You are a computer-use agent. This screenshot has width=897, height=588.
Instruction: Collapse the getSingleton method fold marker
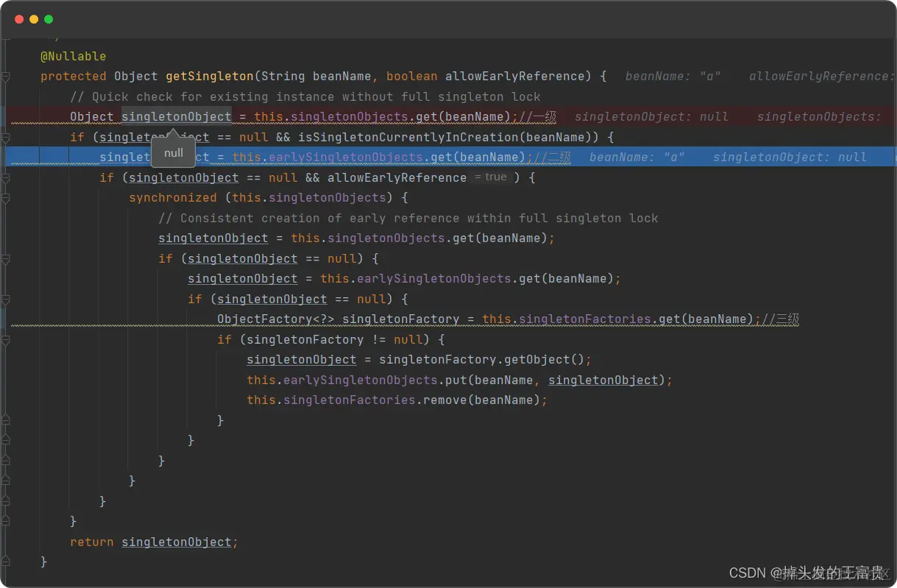(6, 77)
